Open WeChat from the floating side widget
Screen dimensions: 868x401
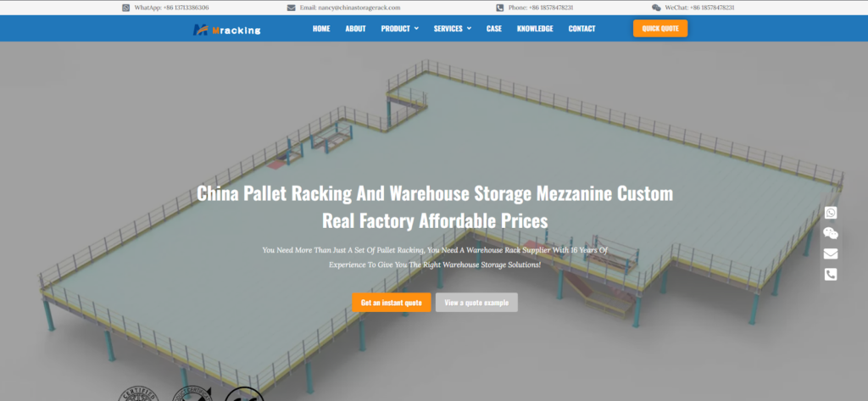[831, 233]
